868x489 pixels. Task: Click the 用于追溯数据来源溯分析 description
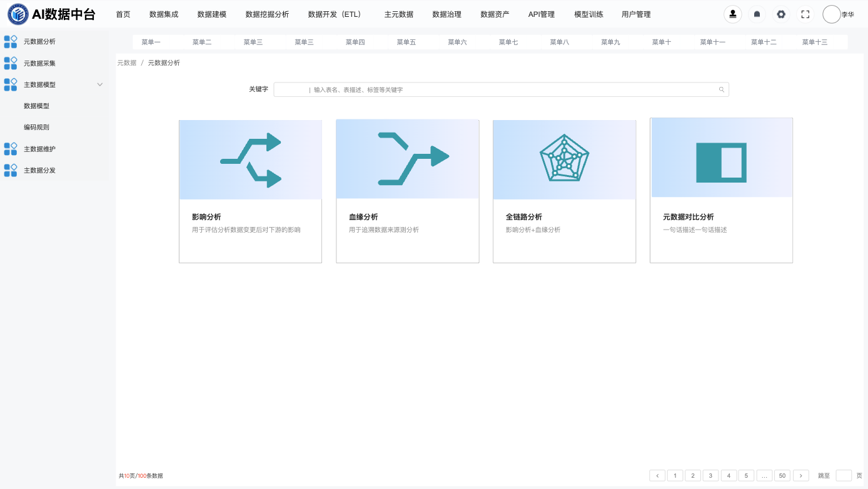(x=384, y=230)
